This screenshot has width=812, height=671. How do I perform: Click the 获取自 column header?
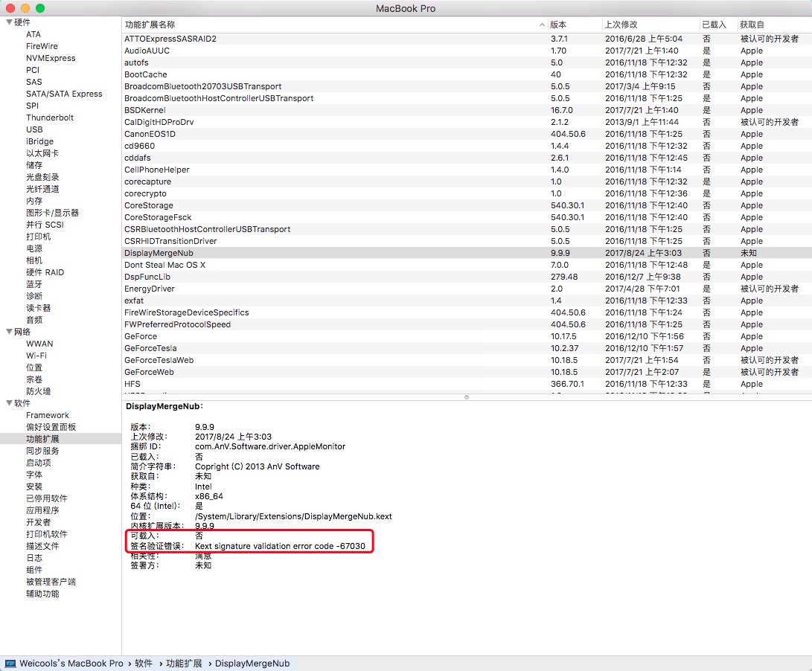point(753,25)
